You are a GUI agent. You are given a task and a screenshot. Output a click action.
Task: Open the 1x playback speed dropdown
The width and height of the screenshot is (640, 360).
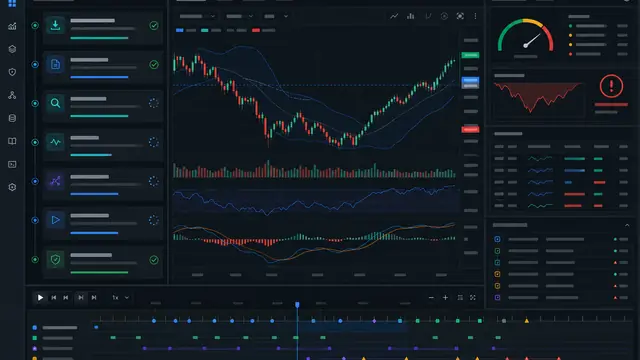pyautogui.click(x=121, y=298)
